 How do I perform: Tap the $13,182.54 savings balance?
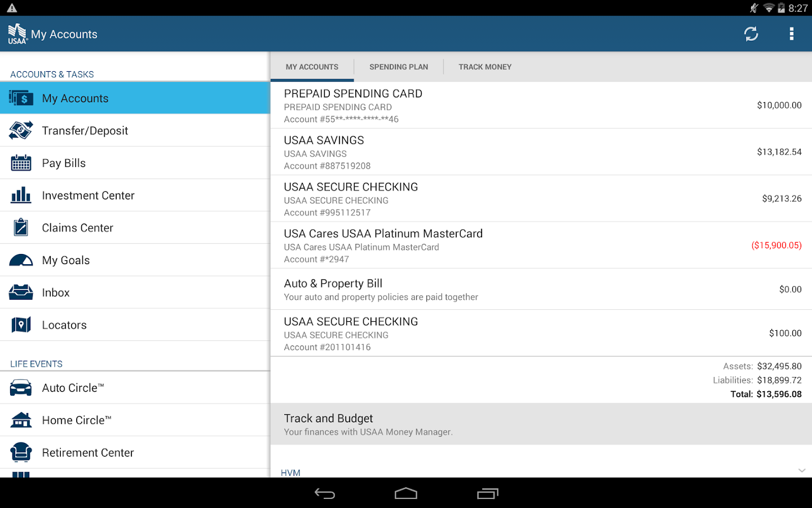(x=779, y=152)
